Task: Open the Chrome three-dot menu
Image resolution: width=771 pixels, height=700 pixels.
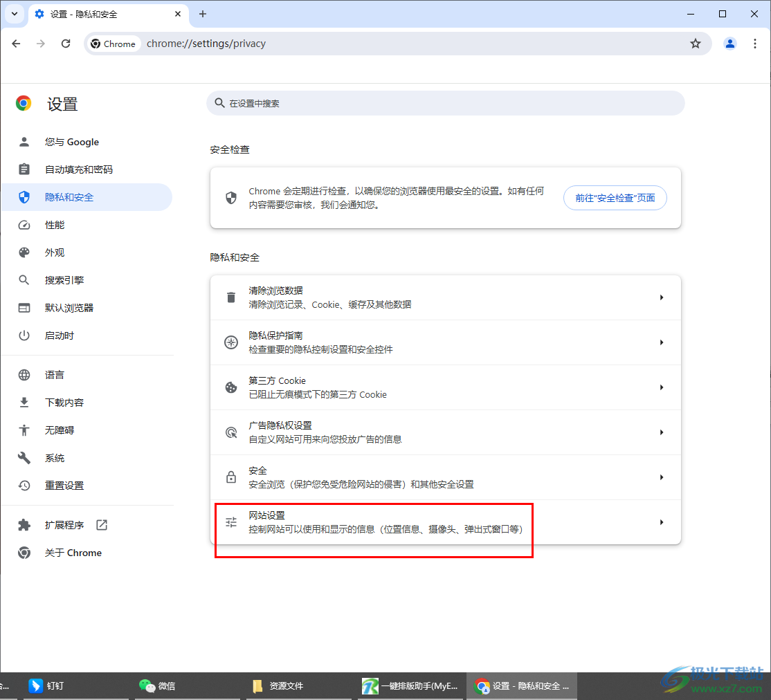Action: coord(755,44)
